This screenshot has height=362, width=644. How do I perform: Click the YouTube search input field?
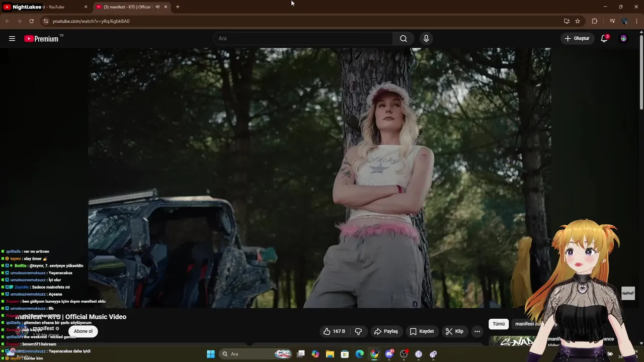click(303, 39)
